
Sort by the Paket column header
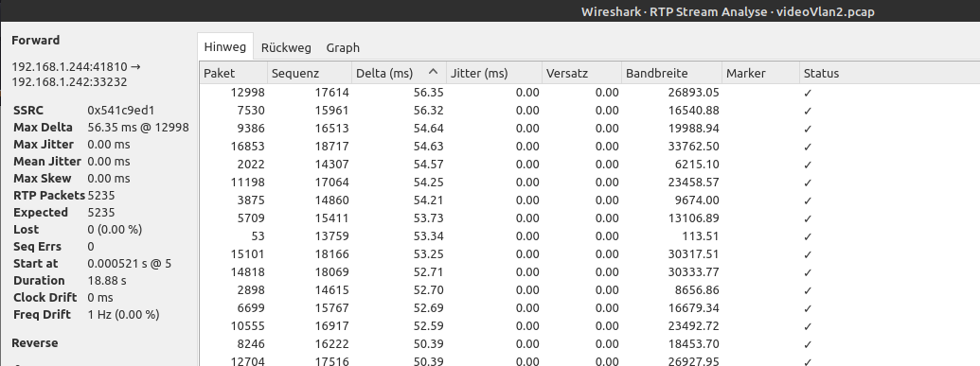click(233, 73)
